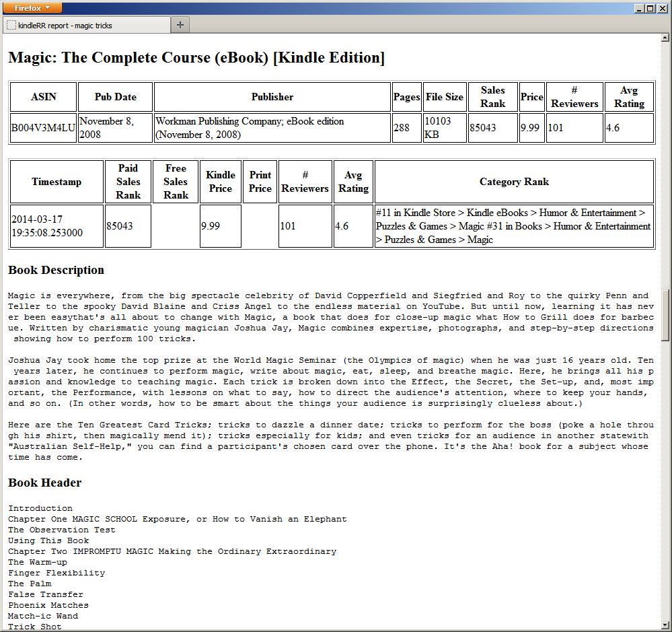The height and width of the screenshot is (632, 672).
Task: Click the ASIN value B004V3M4LU
Action: 43,128
